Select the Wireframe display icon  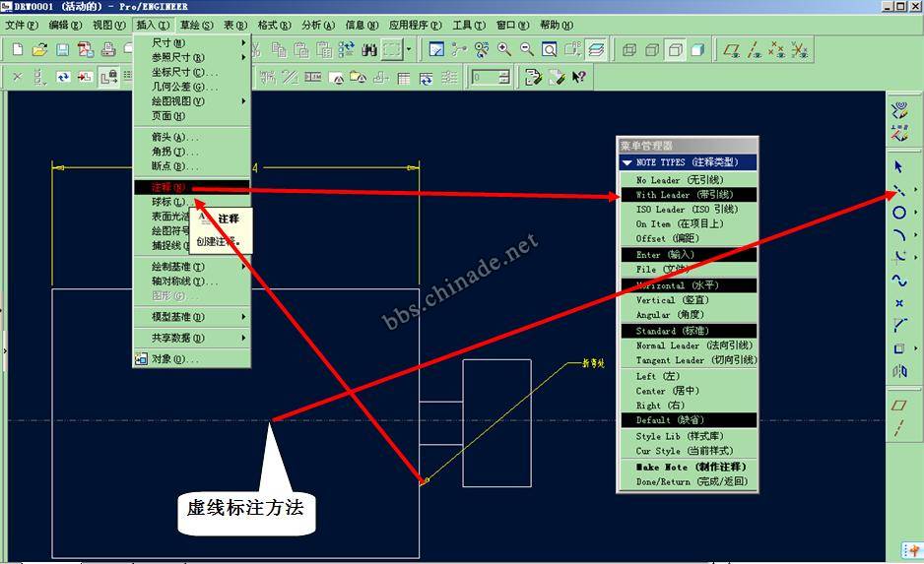pyautogui.click(x=629, y=50)
